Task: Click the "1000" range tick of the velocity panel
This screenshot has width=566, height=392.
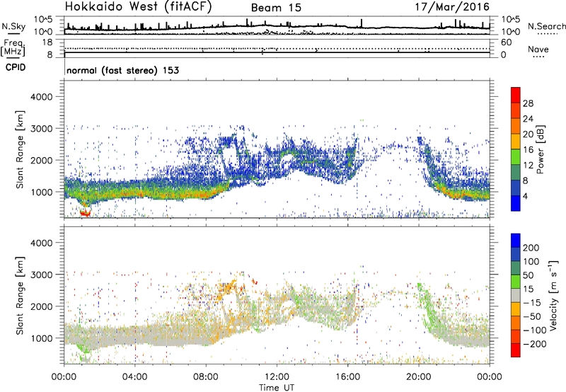Action: 41,338
